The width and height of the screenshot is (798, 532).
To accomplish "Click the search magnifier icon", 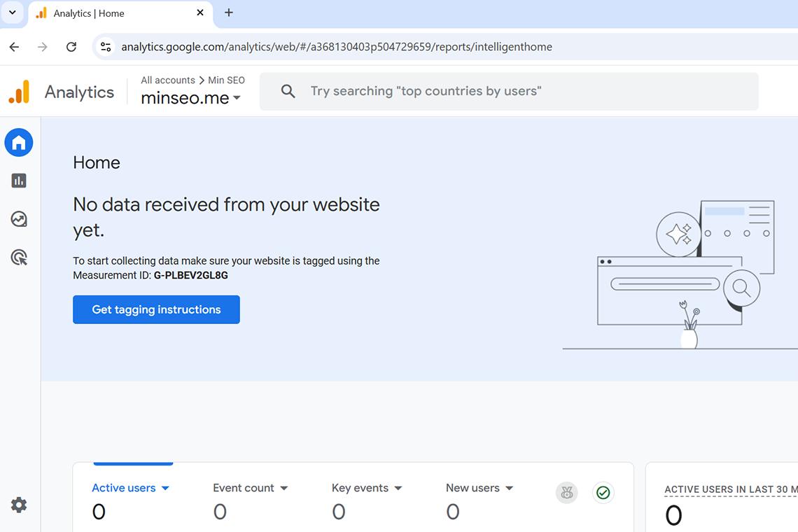I will click(288, 91).
